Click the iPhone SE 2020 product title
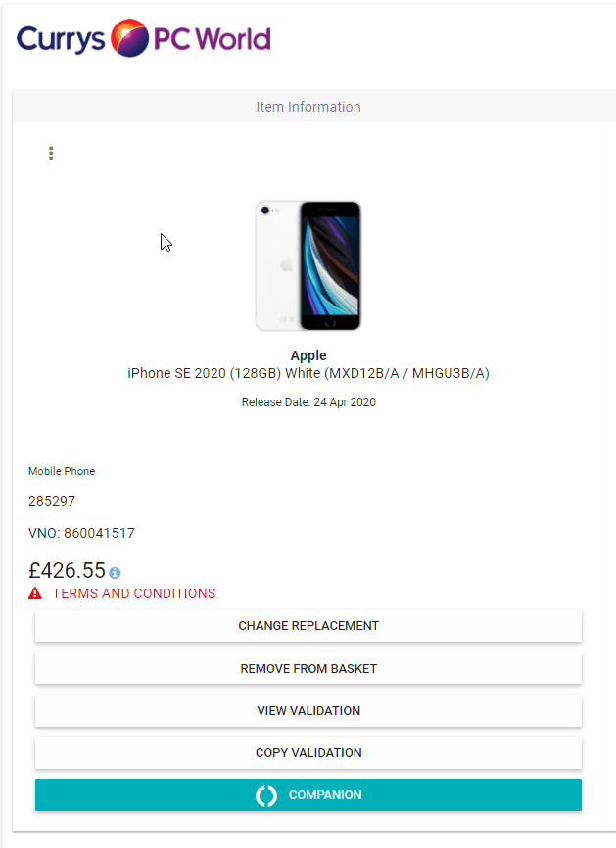The height and width of the screenshot is (848, 616). point(308,373)
